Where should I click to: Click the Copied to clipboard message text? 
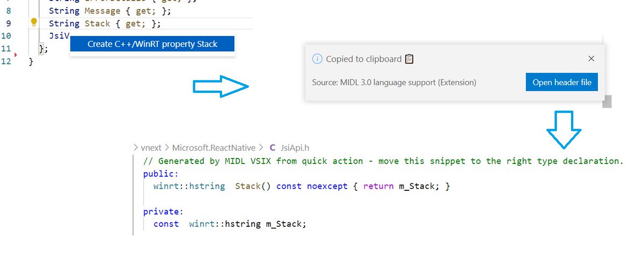364,59
